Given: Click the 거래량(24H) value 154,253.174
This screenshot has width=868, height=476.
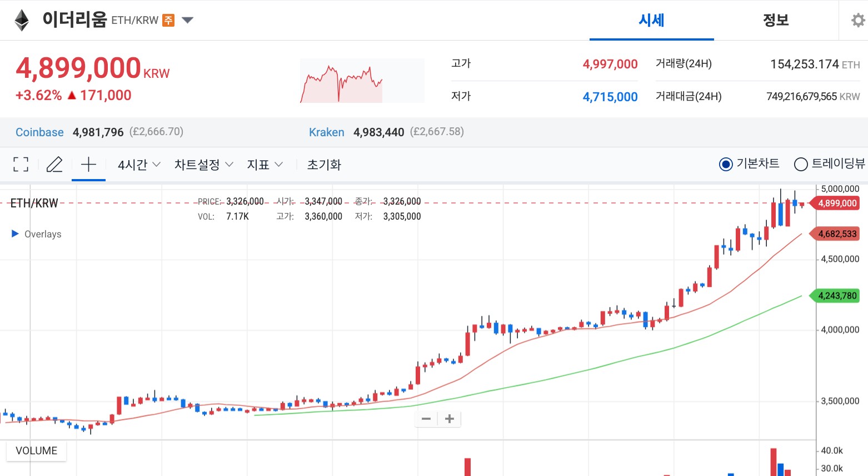Looking at the screenshot, I should point(804,65).
